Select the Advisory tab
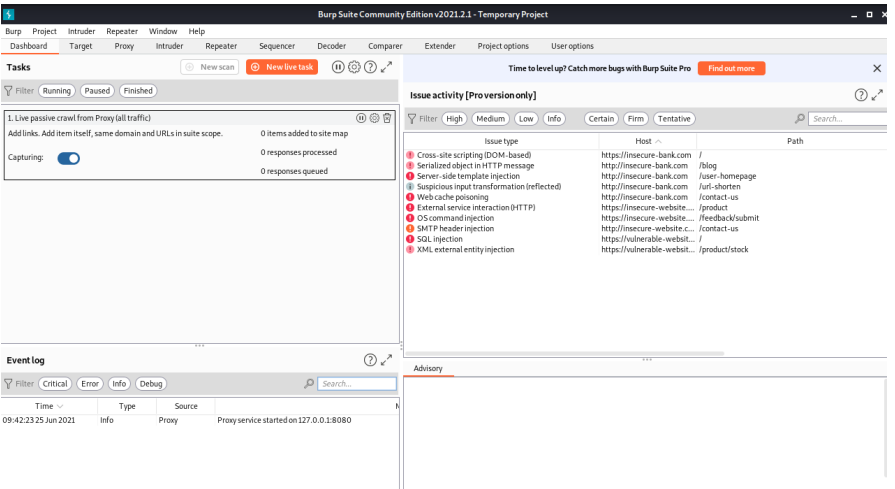 [428, 369]
